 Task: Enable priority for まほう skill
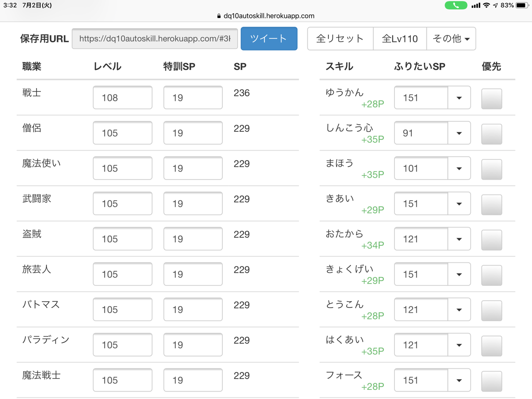(492, 170)
